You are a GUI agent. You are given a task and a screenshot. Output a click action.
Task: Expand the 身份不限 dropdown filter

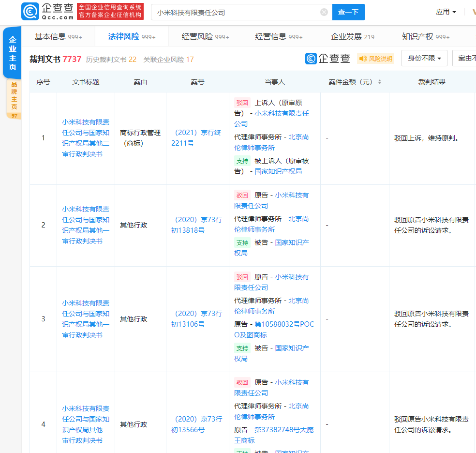pos(424,59)
